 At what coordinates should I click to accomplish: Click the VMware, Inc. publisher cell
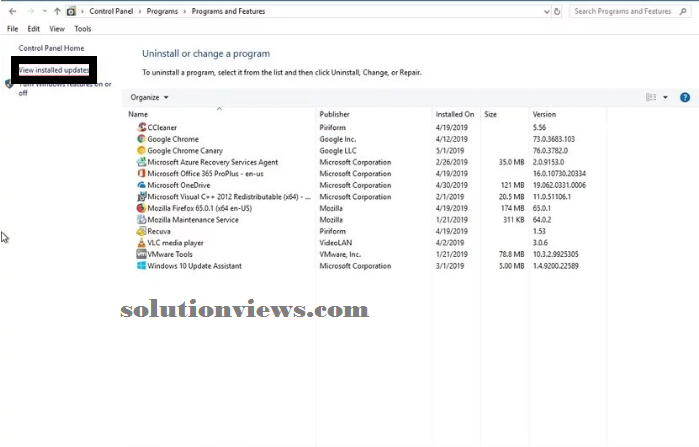(x=340, y=254)
